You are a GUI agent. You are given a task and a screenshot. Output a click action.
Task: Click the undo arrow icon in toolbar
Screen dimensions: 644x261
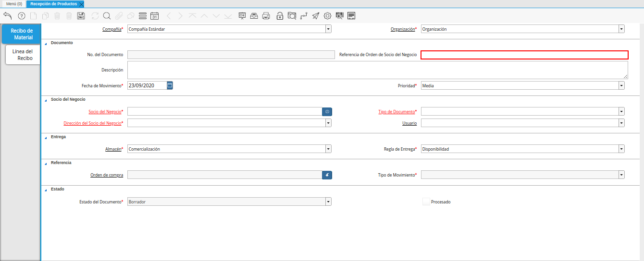pos(7,16)
